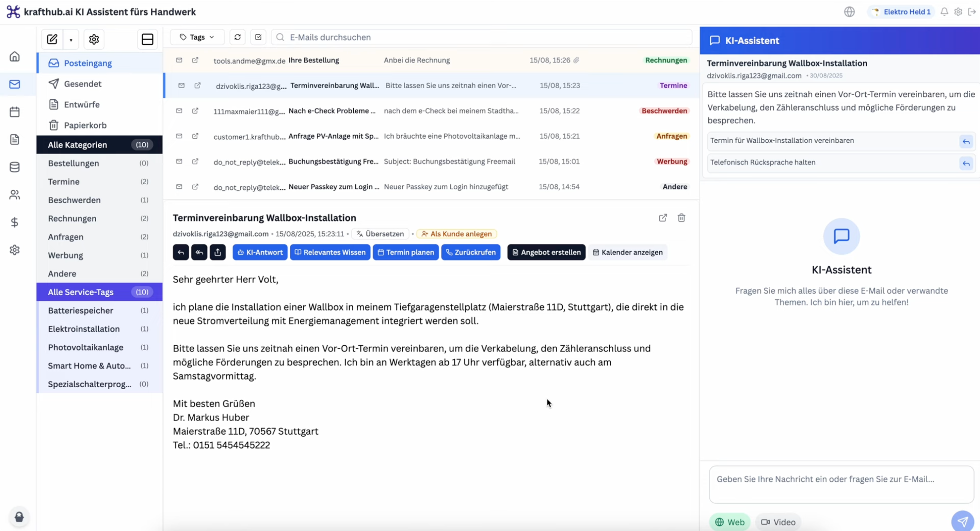This screenshot has height=531, width=980.
Task: Expand the compose dropdown arrow
Action: coord(71,40)
